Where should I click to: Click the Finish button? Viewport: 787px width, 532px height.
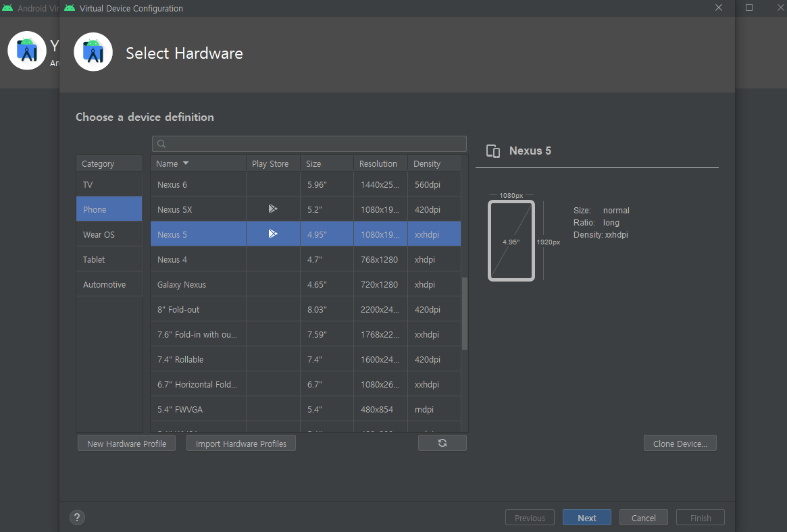pyautogui.click(x=700, y=517)
